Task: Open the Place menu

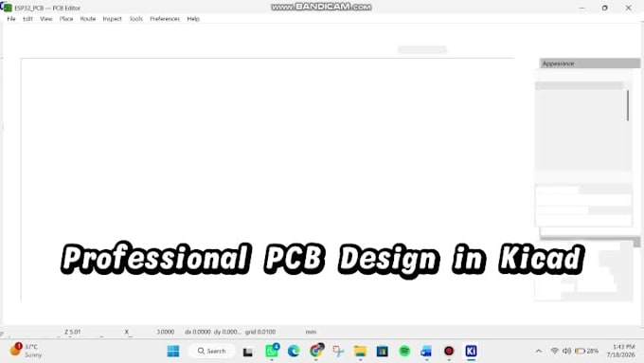Action: 66,19
